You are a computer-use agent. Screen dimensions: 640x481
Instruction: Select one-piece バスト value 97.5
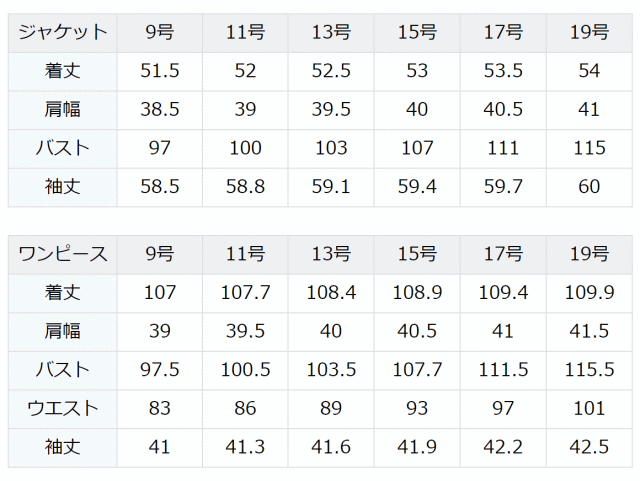pos(160,370)
